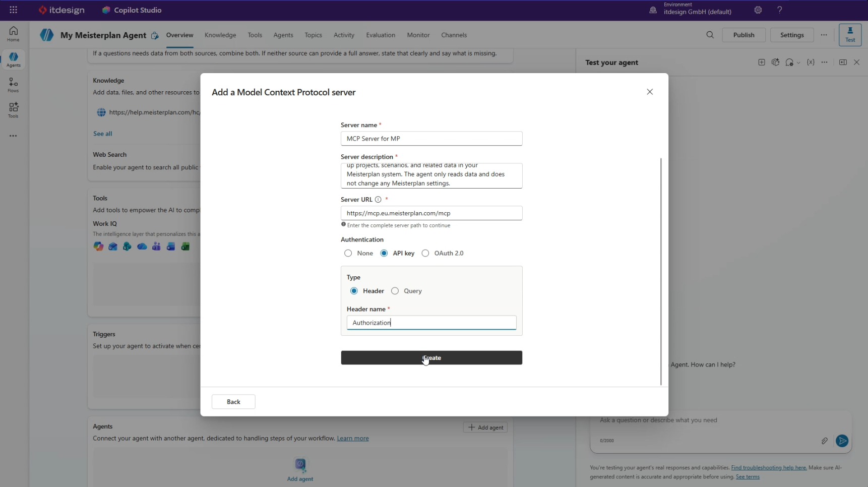The height and width of the screenshot is (487, 868).
Task: Start a new test session plus icon
Action: coord(761,62)
